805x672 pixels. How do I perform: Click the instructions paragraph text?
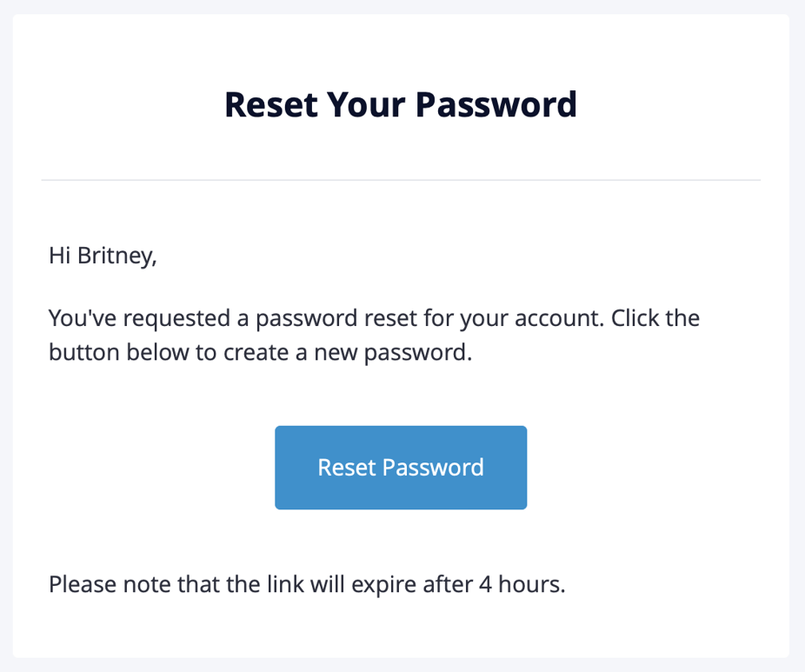[374, 335]
